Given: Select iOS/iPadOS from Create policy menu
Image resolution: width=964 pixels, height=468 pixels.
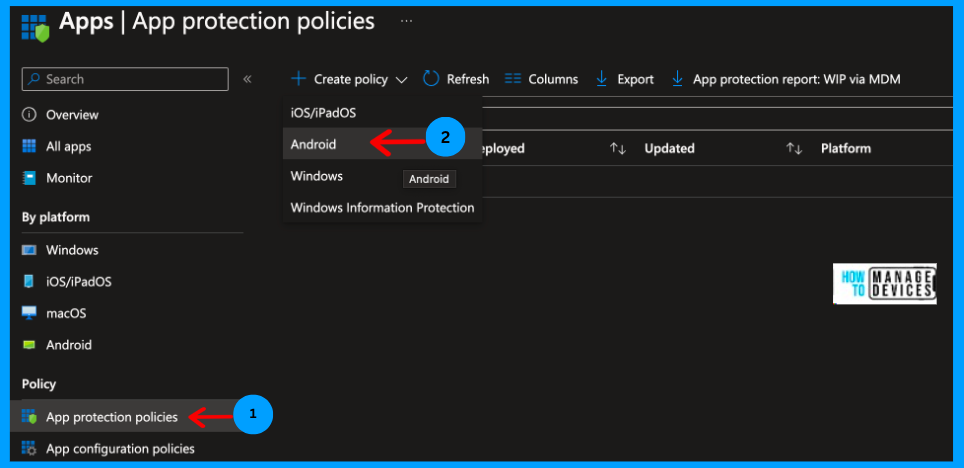Looking at the screenshot, I should (x=382, y=113).
